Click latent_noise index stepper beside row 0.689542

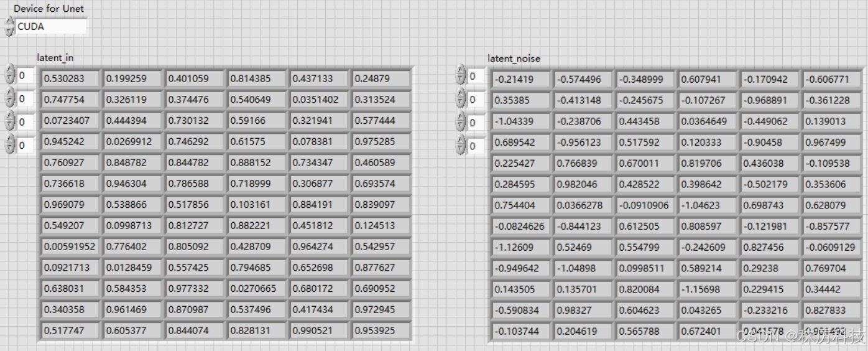tap(461, 145)
